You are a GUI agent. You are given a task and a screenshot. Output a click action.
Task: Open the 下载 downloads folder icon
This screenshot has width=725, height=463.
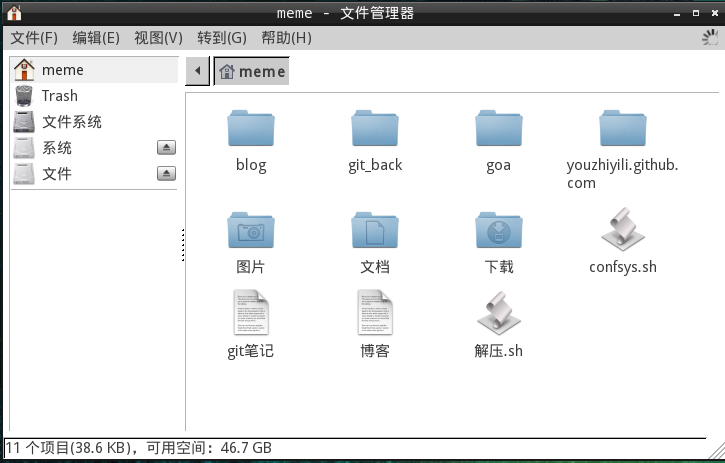(x=498, y=230)
